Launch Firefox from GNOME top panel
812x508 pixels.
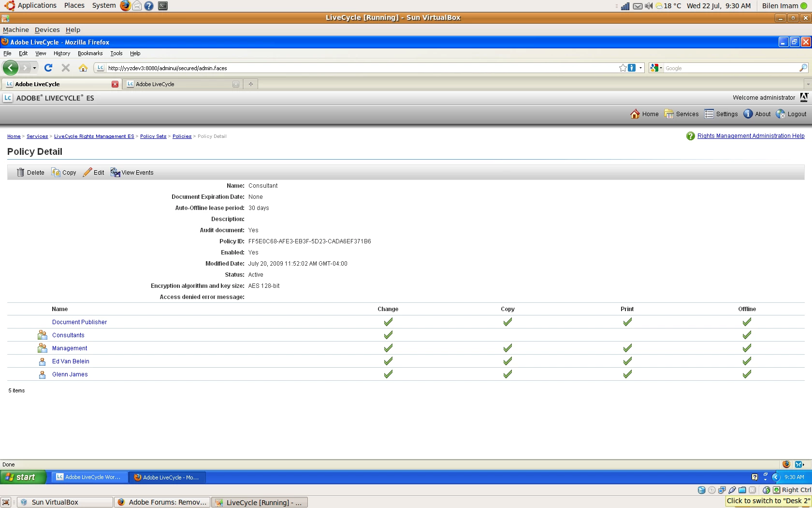(125, 6)
